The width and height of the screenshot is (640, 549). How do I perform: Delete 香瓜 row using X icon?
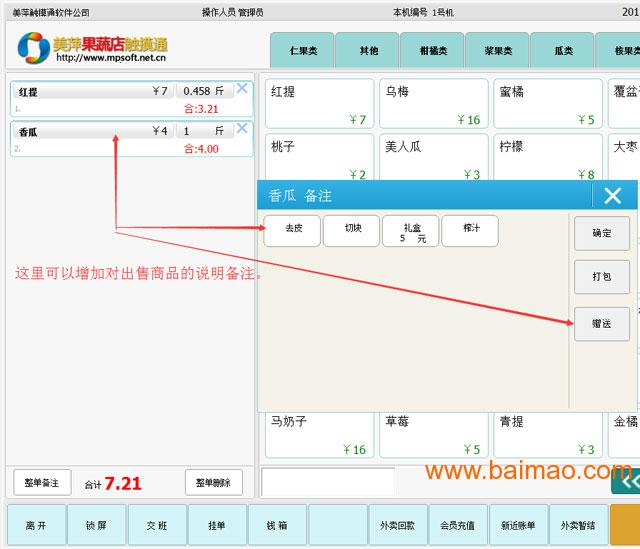click(241, 128)
